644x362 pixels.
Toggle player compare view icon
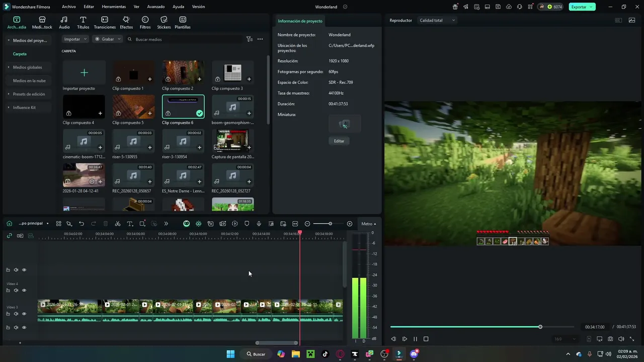(x=618, y=21)
